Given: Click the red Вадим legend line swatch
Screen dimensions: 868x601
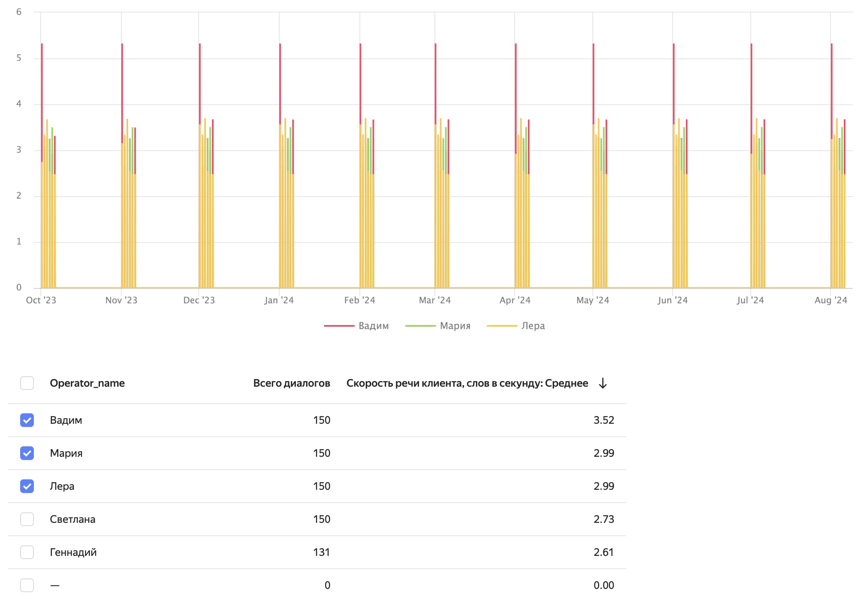Looking at the screenshot, I should pos(339,326).
